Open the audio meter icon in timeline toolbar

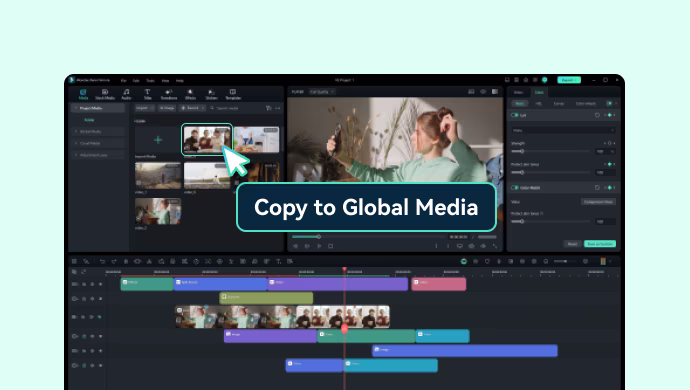click(603, 261)
